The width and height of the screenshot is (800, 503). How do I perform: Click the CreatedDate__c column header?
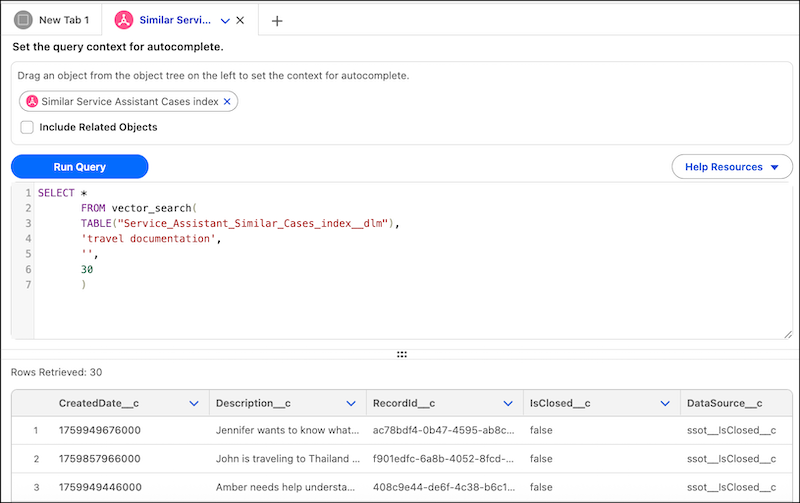(98, 404)
